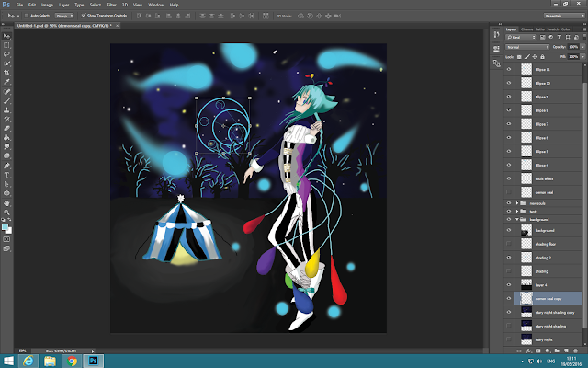Select the Quick Selection tool
Viewport: 588px width, 368px height.
click(x=6, y=63)
